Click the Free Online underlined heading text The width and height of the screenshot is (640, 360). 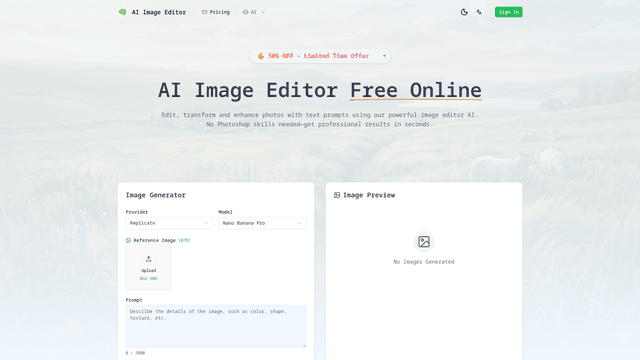416,90
